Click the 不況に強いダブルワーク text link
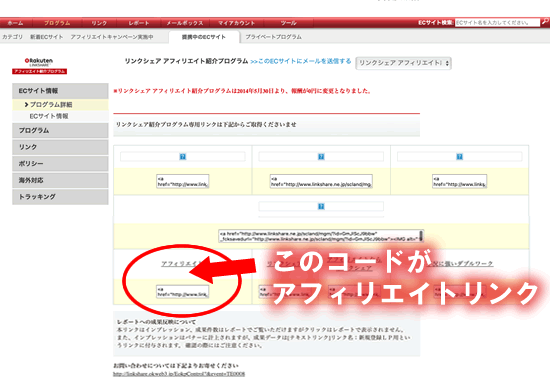The width and height of the screenshot is (550, 379). coord(460,264)
